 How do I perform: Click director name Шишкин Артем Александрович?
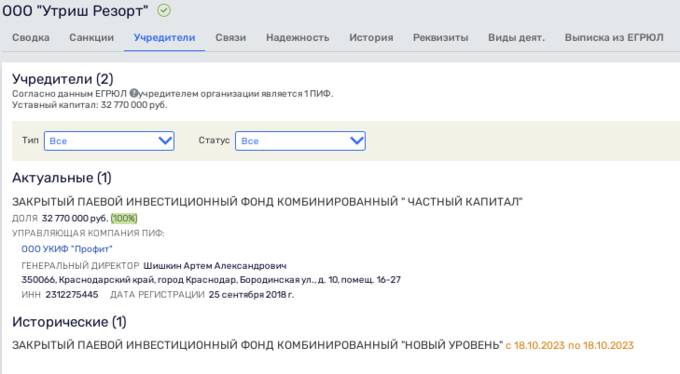tap(215, 266)
